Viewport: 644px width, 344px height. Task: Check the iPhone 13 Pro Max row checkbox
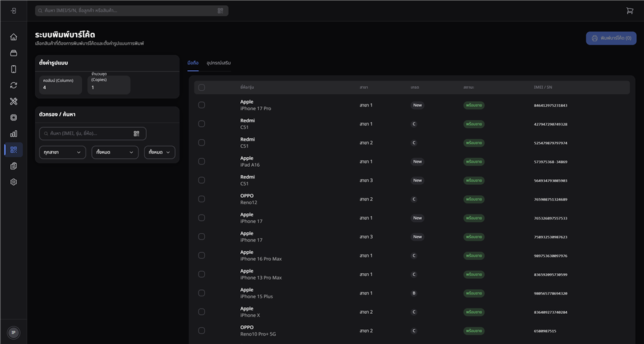[x=201, y=274]
